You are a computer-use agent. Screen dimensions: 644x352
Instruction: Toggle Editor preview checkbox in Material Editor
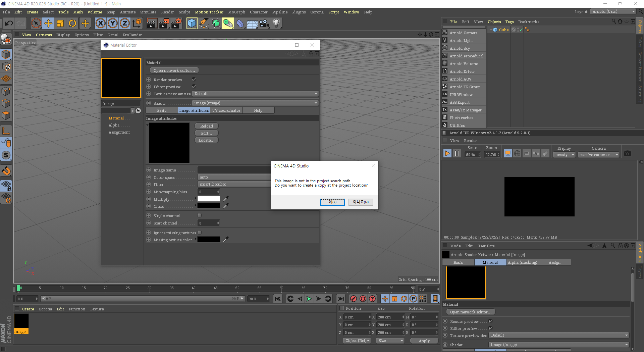click(x=194, y=87)
